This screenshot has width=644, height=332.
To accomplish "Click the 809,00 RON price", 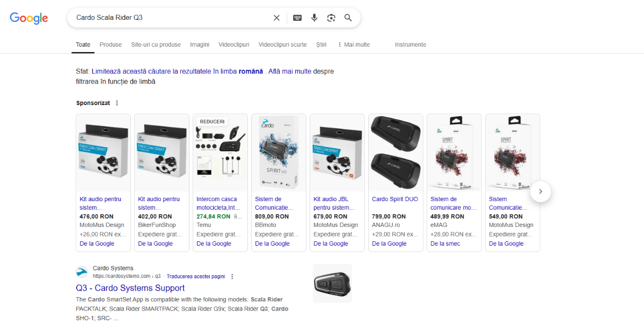I will coord(272,217).
